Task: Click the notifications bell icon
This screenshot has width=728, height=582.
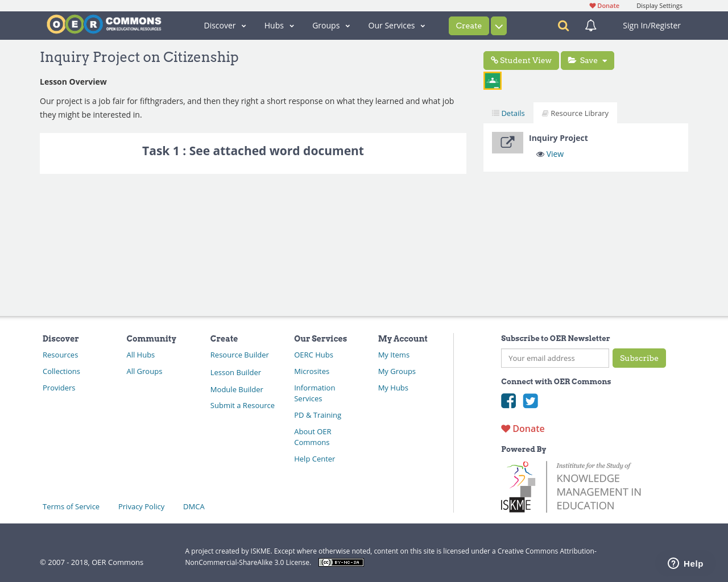Action: click(x=589, y=25)
